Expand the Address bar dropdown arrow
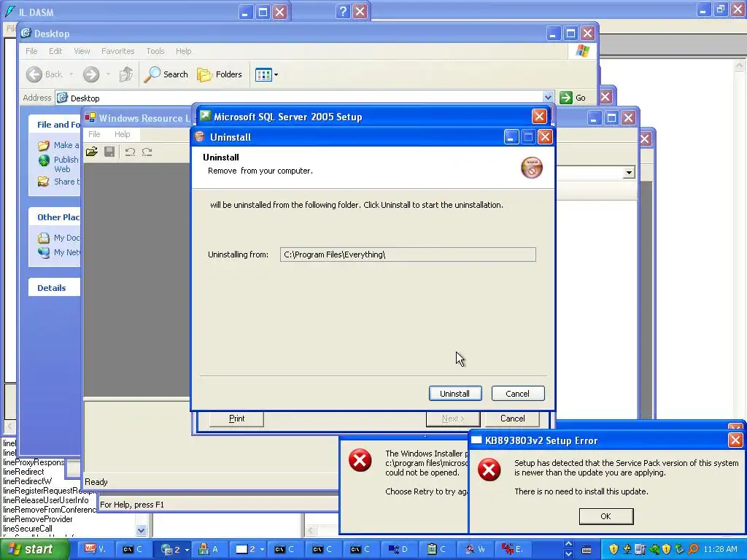 [x=548, y=98]
